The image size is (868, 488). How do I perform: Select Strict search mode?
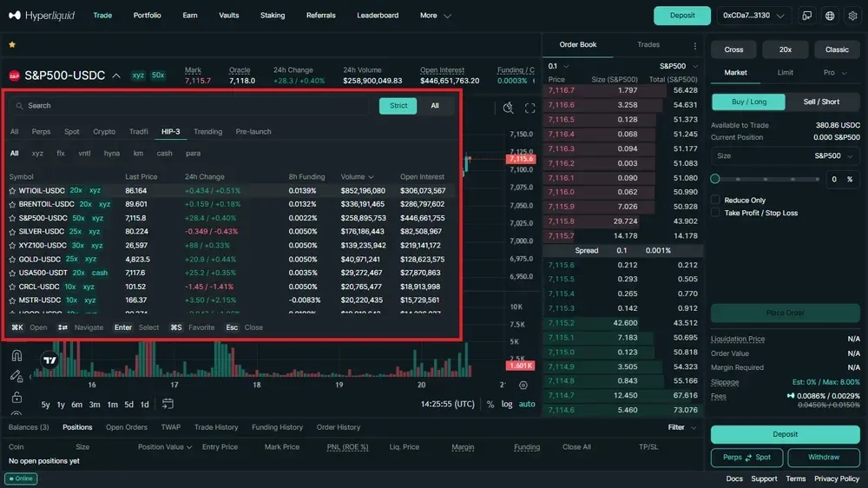[x=398, y=106]
